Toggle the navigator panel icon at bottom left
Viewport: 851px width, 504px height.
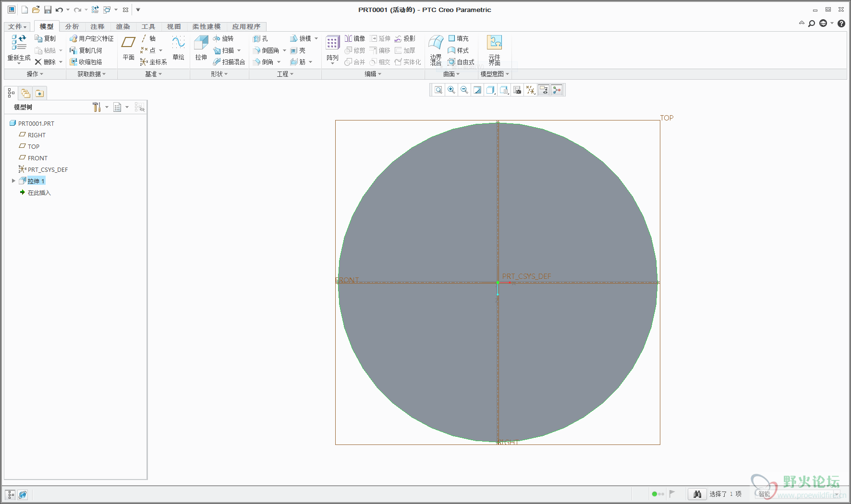pos(11,494)
